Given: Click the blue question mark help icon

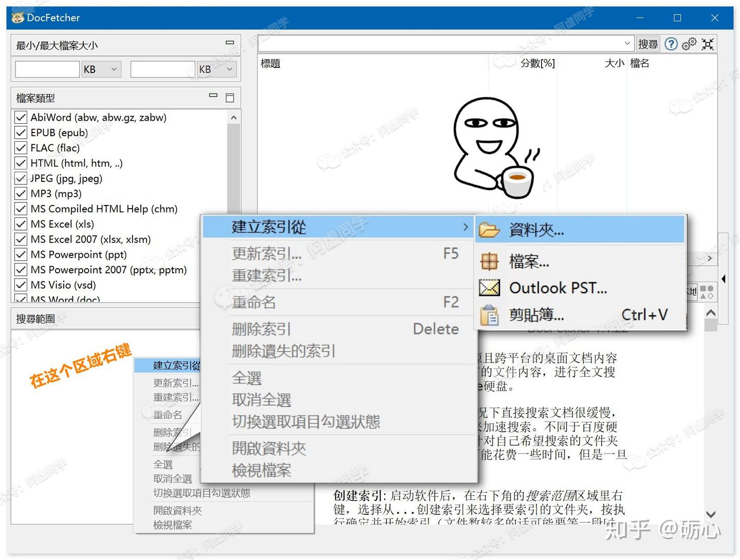Looking at the screenshot, I should [x=671, y=44].
